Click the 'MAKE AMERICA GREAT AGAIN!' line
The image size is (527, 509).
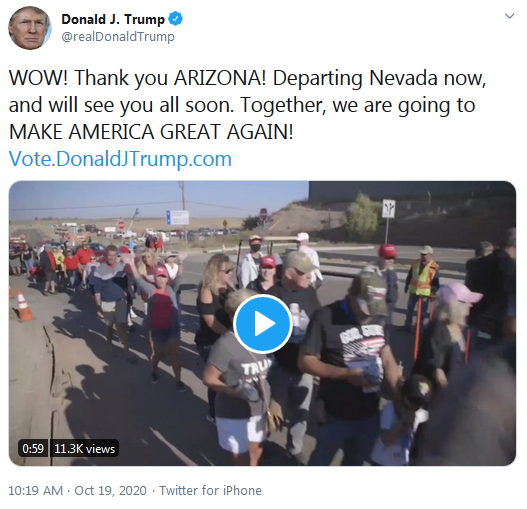(151, 131)
